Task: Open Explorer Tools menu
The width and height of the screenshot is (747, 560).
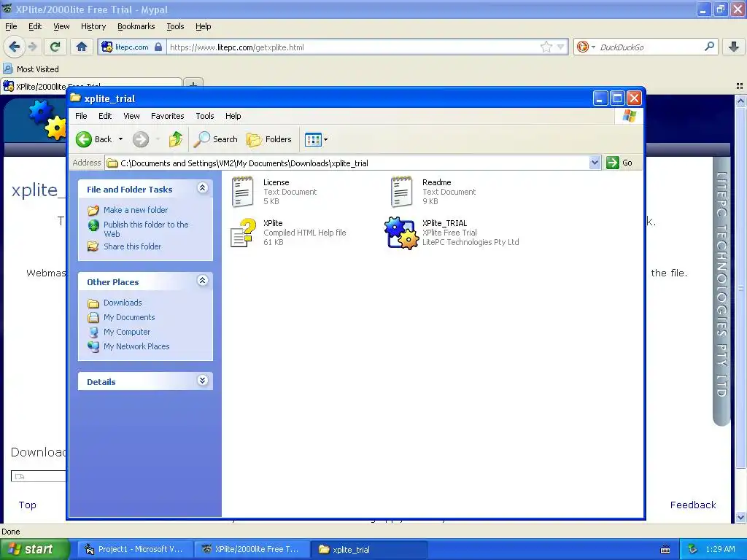Action: click(205, 116)
